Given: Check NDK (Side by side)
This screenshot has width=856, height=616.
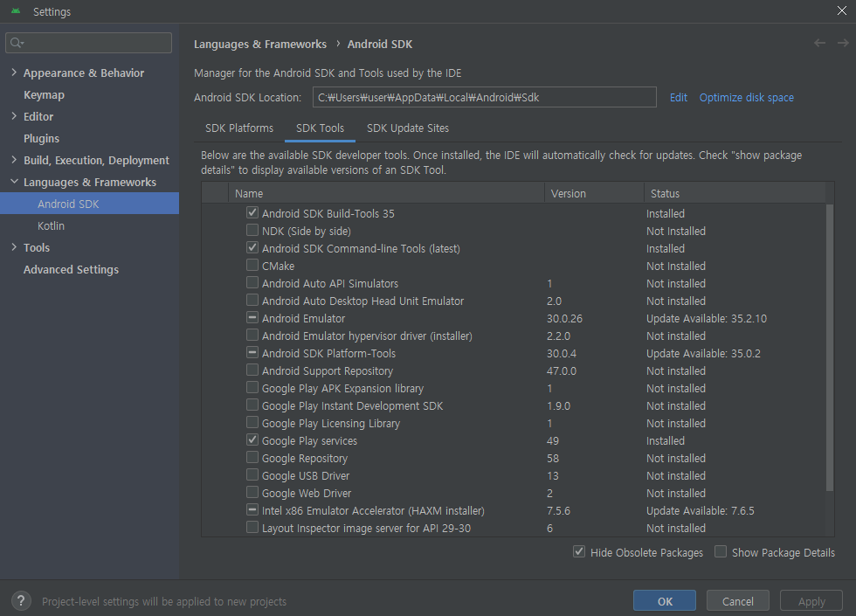Looking at the screenshot, I should (252, 230).
